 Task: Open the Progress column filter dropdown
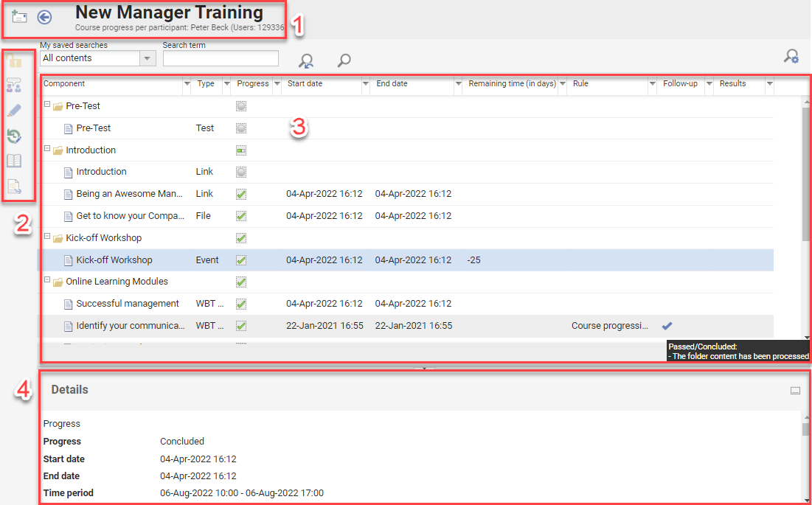click(x=279, y=83)
